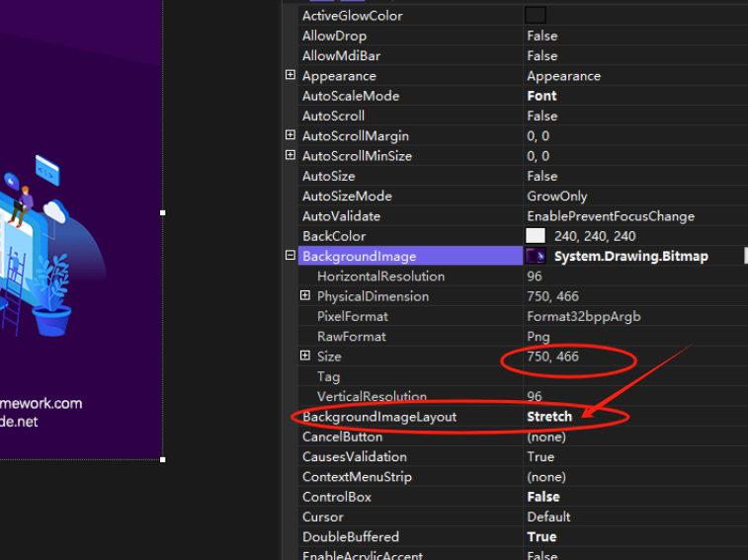Click the Cursor Default value
This screenshot has height=560, width=748.
pyautogui.click(x=548, y=517)
